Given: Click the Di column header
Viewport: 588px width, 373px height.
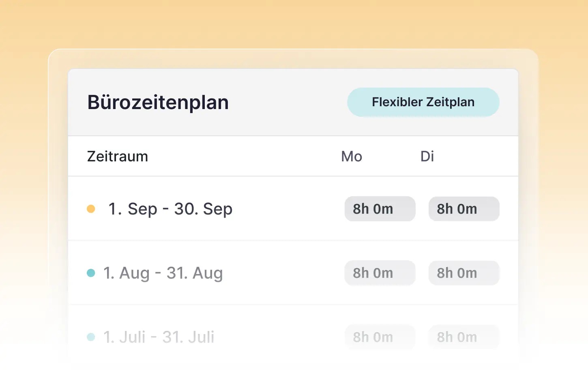Looking at the screenshot, I should 427,156.
